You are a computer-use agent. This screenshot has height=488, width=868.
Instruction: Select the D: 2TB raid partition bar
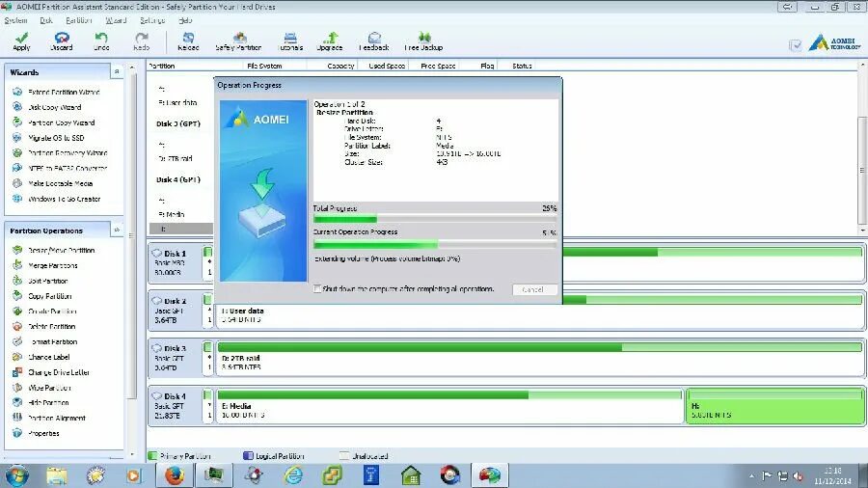click(x=540, y=358)
